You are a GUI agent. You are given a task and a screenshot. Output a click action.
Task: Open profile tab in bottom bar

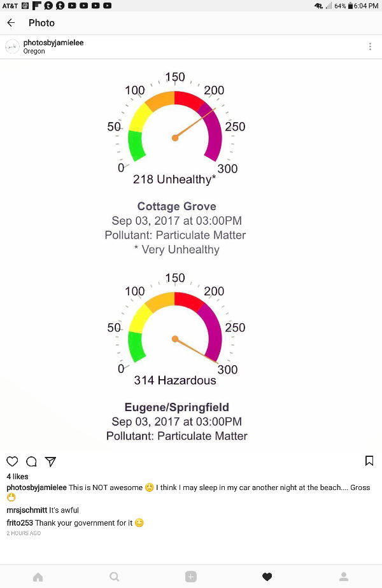pos(344,577)
